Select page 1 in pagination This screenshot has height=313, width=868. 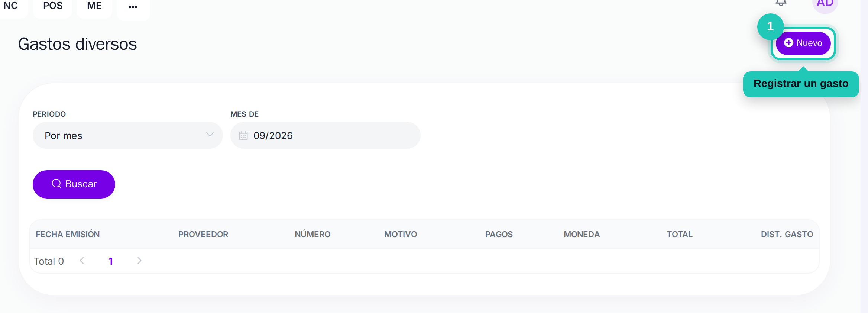pyautogui.click(x=111, y=261)
